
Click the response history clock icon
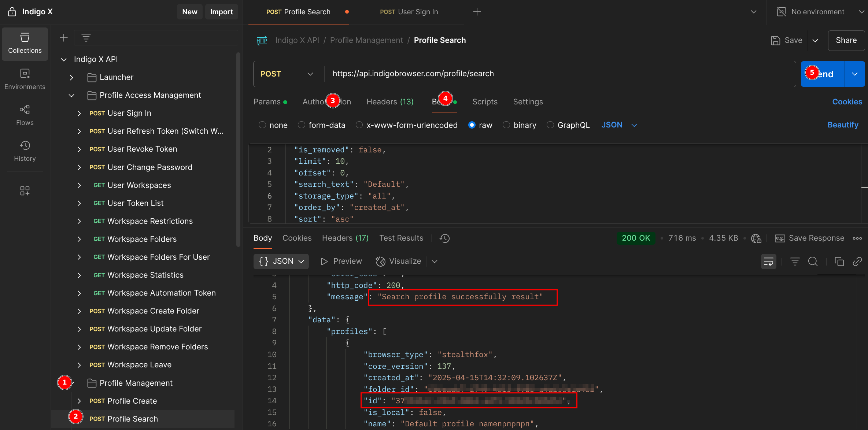click(444, 238)
